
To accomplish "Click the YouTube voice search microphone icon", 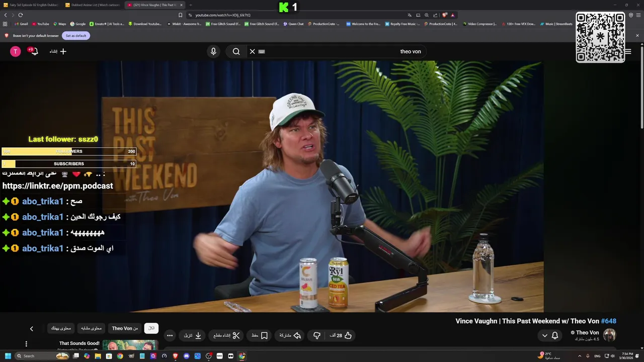I will [213, 51].
